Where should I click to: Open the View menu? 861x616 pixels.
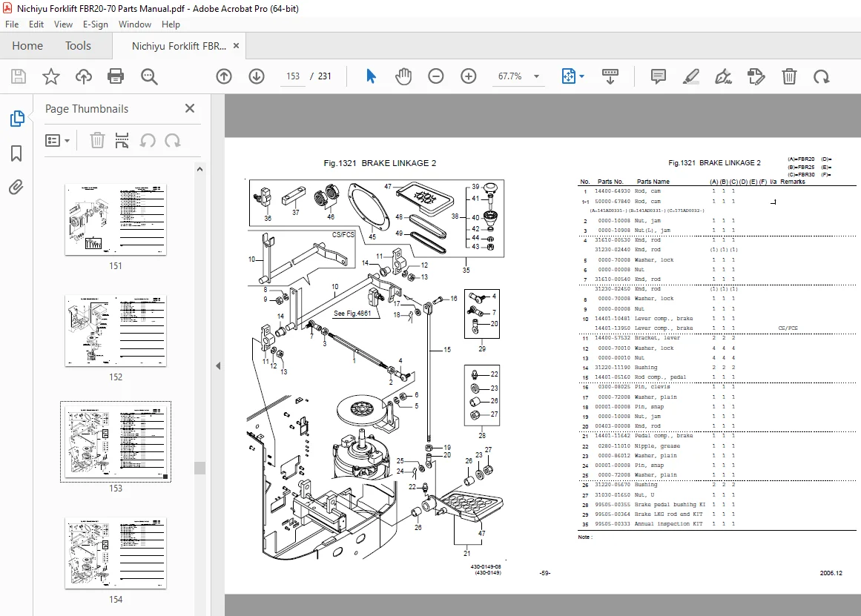click(63, 24)
